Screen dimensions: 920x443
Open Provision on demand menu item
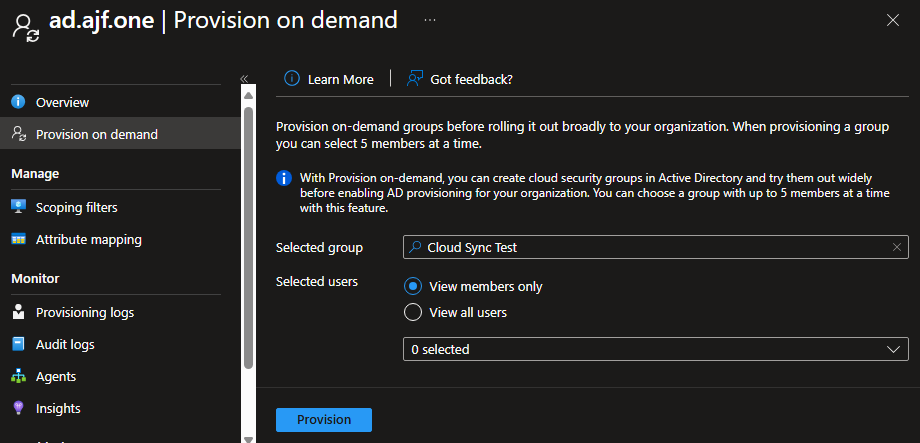pos(120,134)
